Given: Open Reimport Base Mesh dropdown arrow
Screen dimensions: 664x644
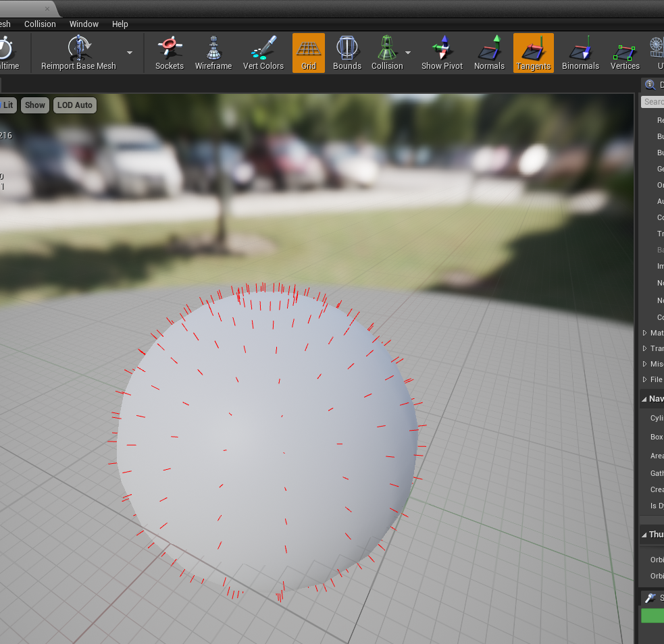Looking at the screenshot, I should tap(130, 53).
